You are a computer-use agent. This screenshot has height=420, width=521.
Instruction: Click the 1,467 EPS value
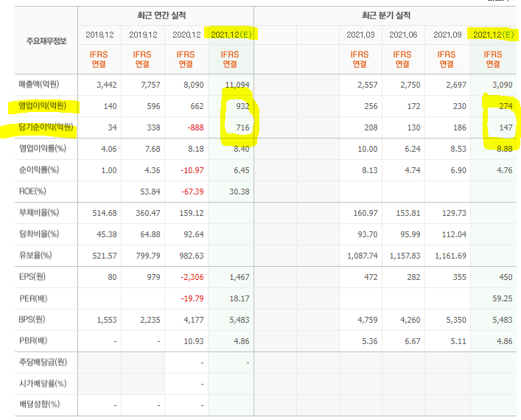239,277
